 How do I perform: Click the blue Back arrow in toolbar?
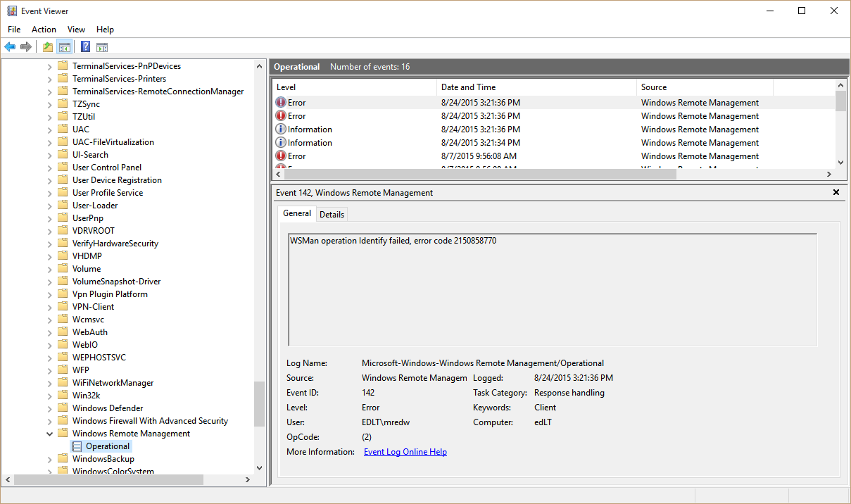coord(10,47)
